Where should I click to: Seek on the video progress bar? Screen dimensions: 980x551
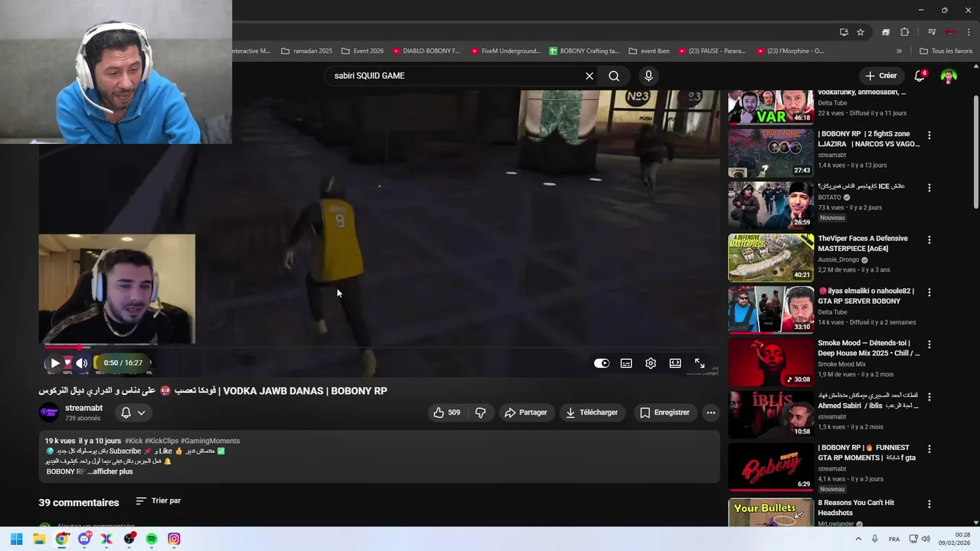coord(379,348)
